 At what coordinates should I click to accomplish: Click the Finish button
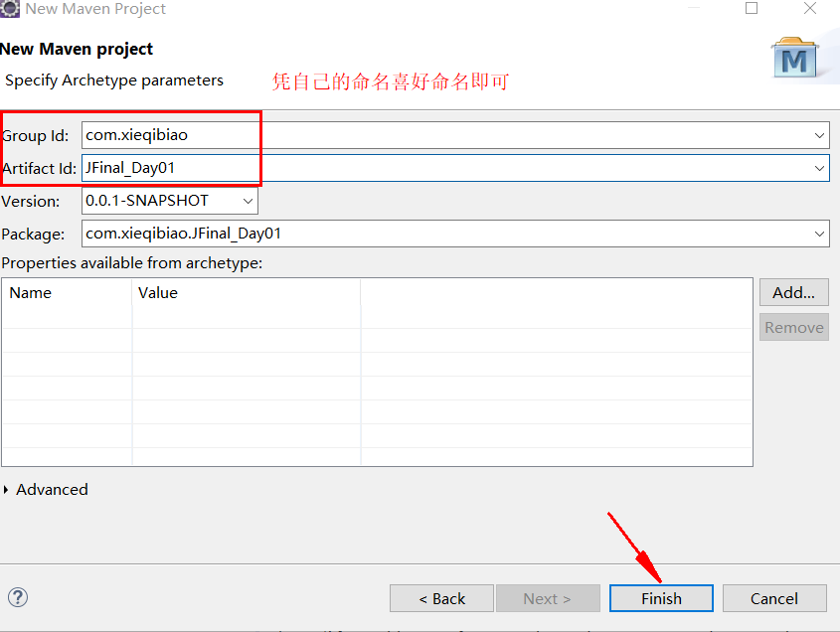click(661, 598)
